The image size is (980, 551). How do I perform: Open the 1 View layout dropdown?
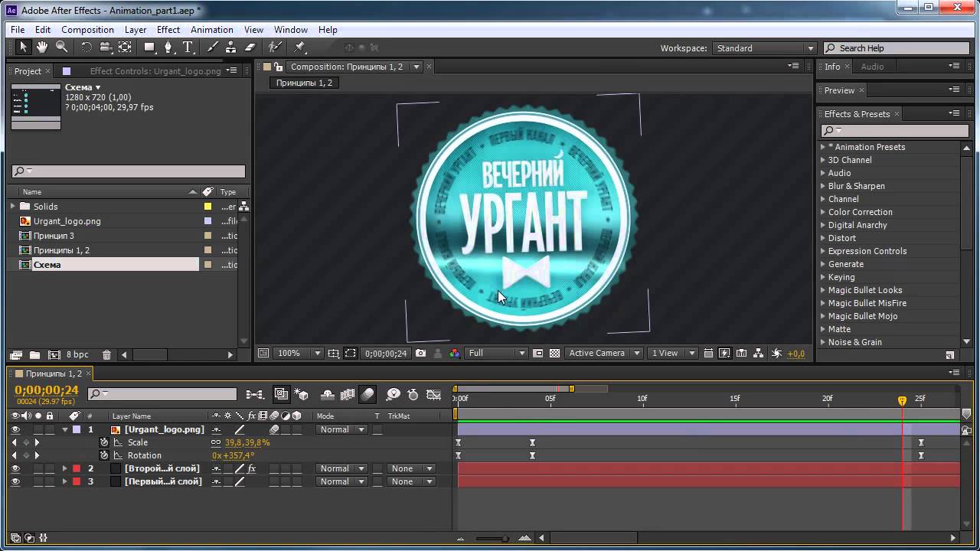pos(672,354)
